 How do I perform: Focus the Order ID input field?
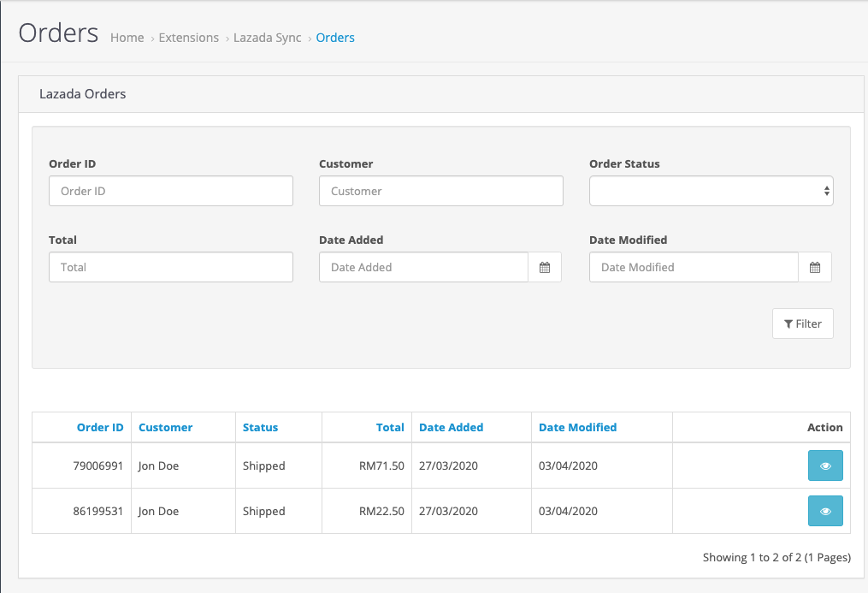[170, 192]
